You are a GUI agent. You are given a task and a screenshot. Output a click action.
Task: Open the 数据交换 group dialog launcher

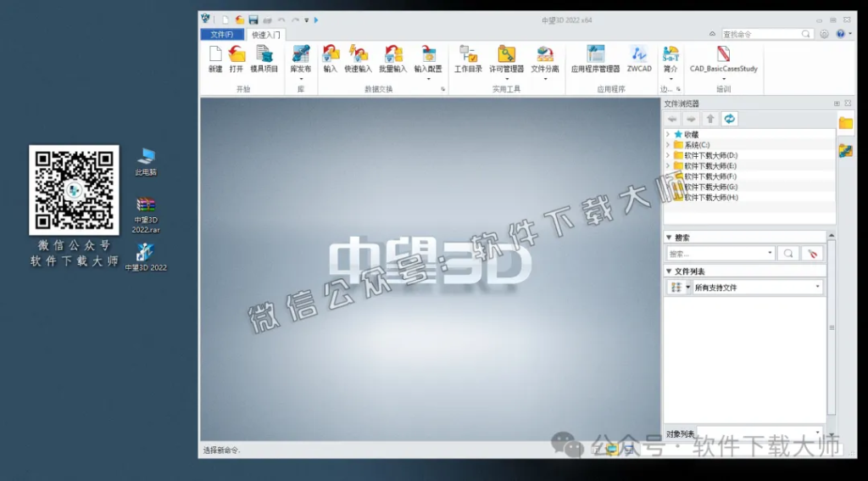click(x=442, y=89)
